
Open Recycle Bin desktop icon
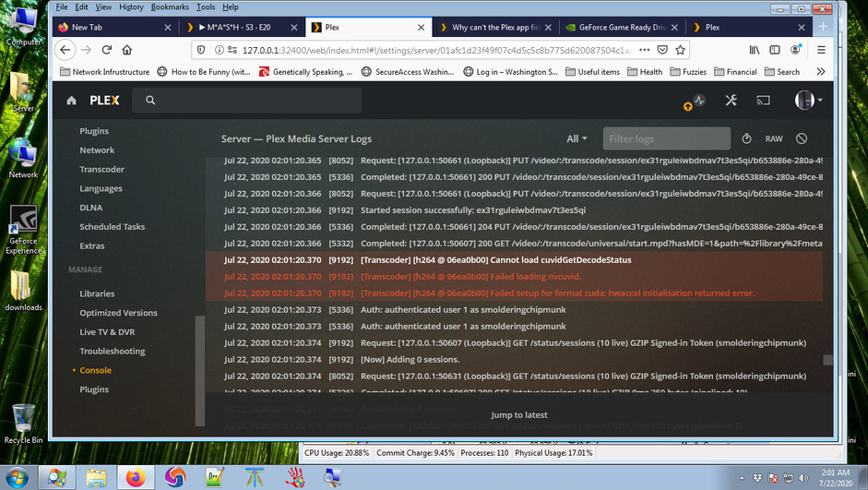tap(23, 424)
